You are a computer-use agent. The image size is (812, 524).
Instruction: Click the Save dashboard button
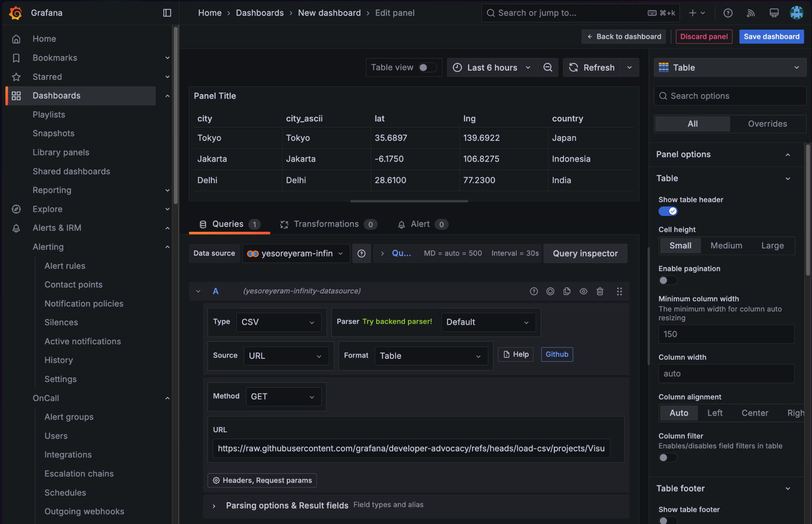(x=771, y=37)
